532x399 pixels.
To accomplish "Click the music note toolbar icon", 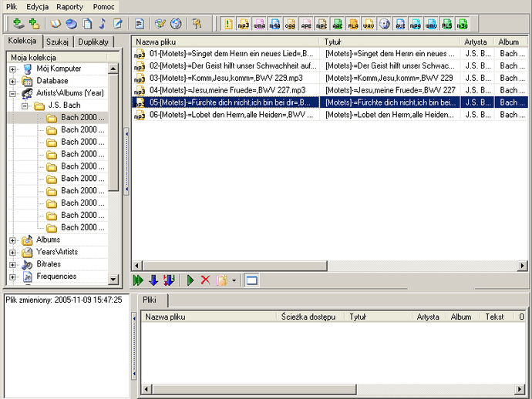I will 102,24.
